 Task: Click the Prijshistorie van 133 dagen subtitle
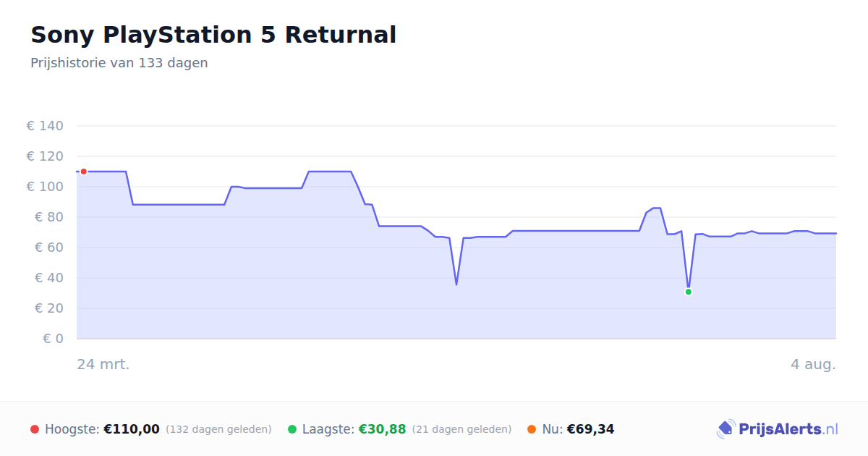(119, 63)
